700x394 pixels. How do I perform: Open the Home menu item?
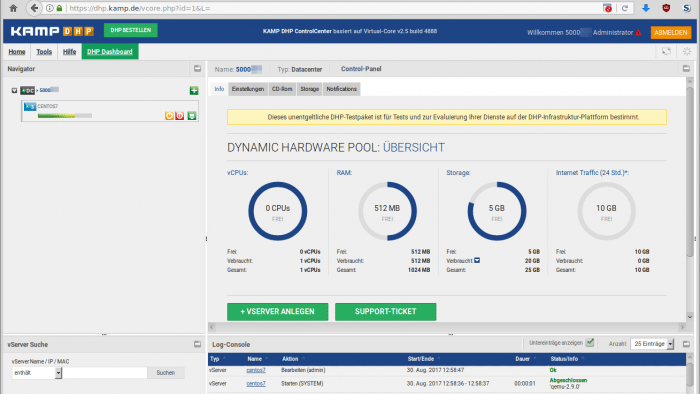coord(17,52)
